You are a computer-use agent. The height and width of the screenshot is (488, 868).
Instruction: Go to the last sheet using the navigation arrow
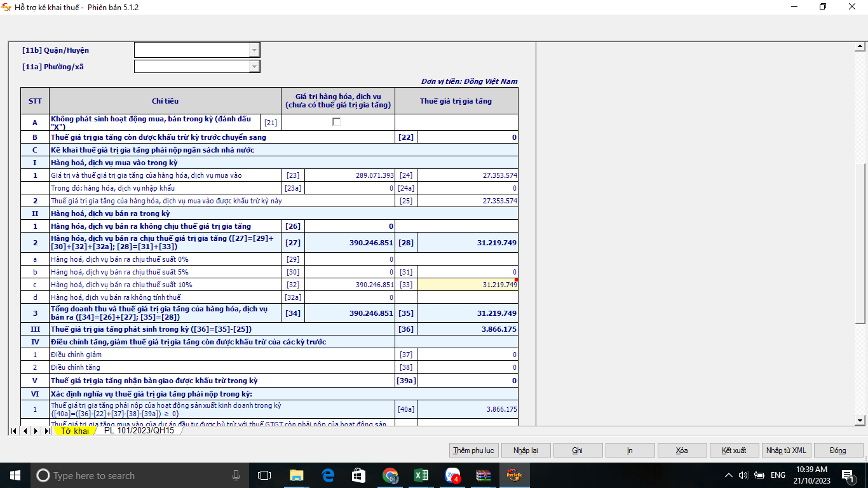47,431
